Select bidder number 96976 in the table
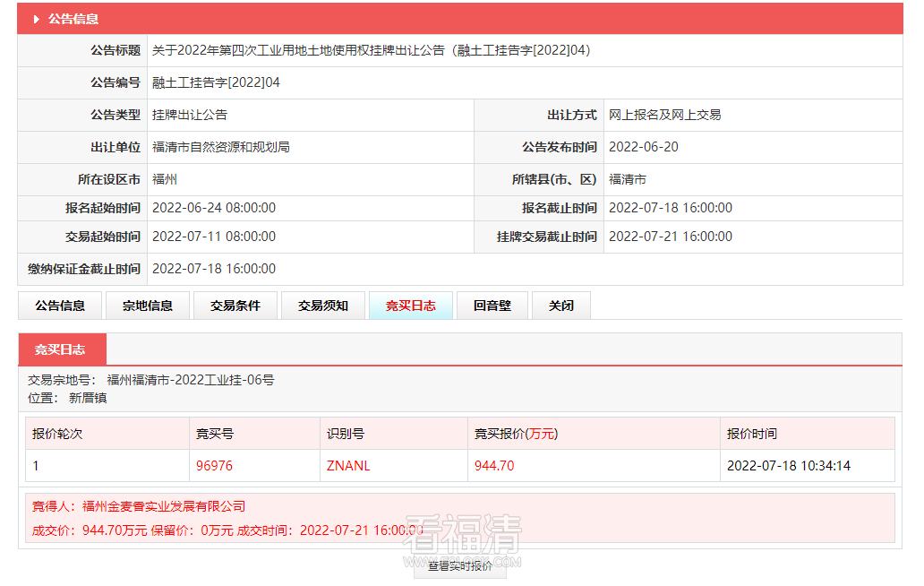This screenshot has height=586, width=924. coord(214,466)
